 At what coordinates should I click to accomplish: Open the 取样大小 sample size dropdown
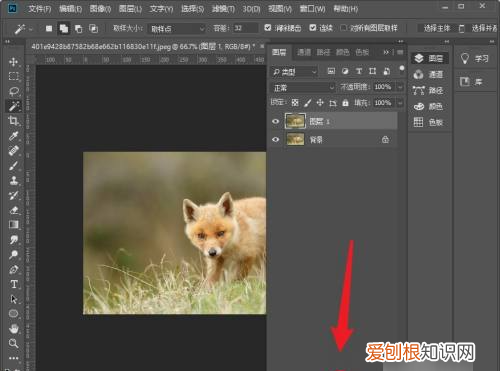point(177,29)
